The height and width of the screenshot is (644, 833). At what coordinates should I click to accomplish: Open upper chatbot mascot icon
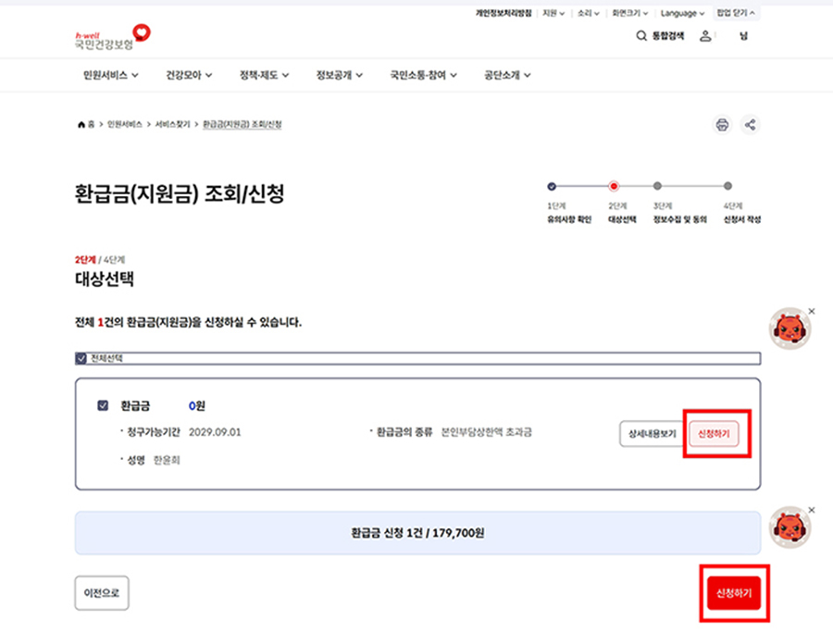pos(790,328)
